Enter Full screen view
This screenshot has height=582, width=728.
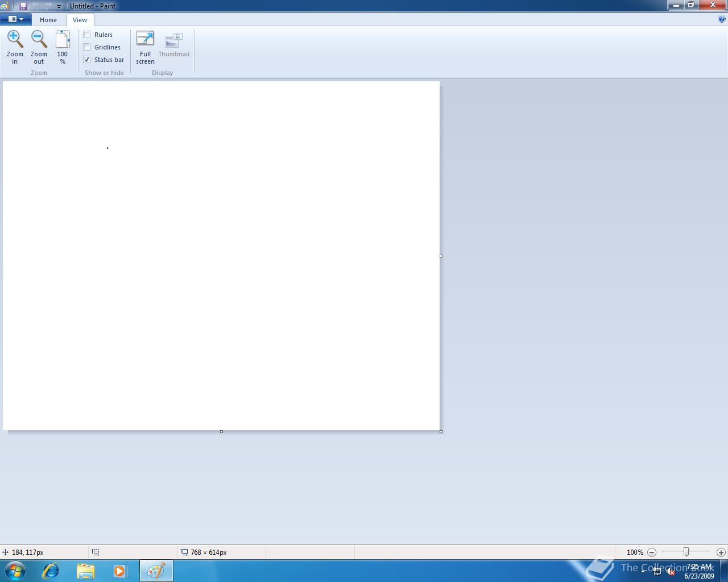[x=145, y=47]
